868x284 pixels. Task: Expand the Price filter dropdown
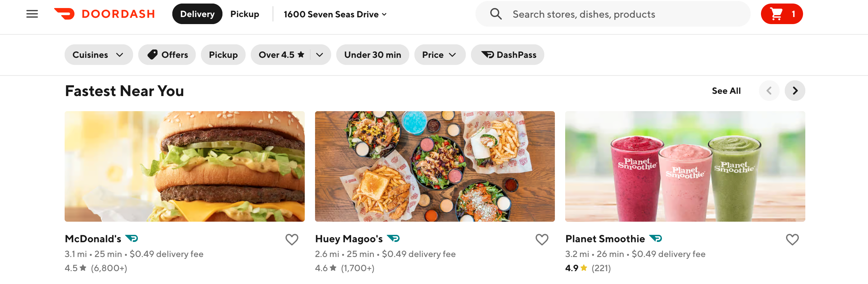click(439, 55)
